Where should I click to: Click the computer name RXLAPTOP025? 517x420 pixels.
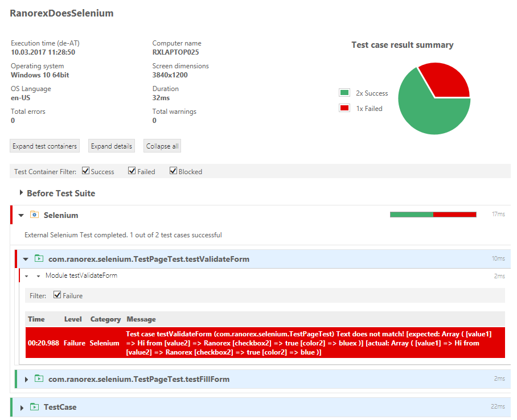point(175,52)
